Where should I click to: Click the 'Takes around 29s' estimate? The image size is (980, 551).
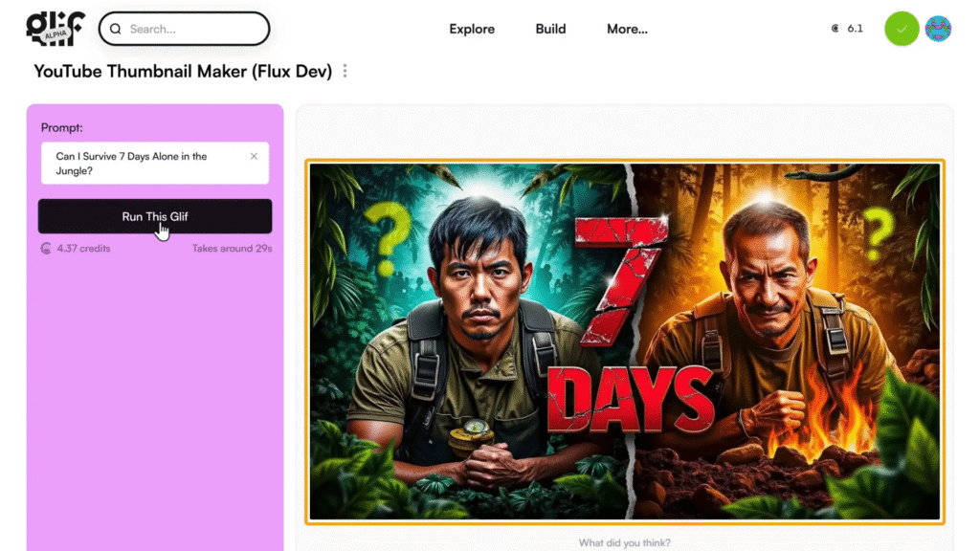coord(232,249)
